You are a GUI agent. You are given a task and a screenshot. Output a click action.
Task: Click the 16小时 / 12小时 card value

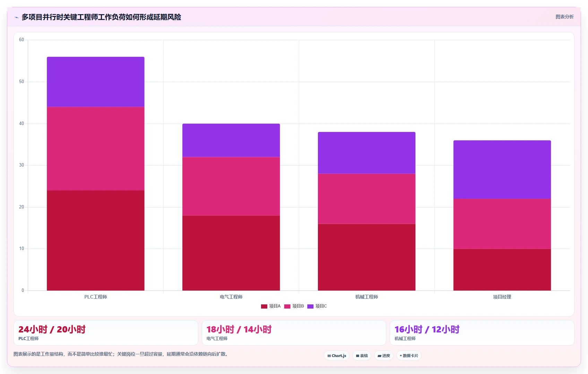pos(427,329)
